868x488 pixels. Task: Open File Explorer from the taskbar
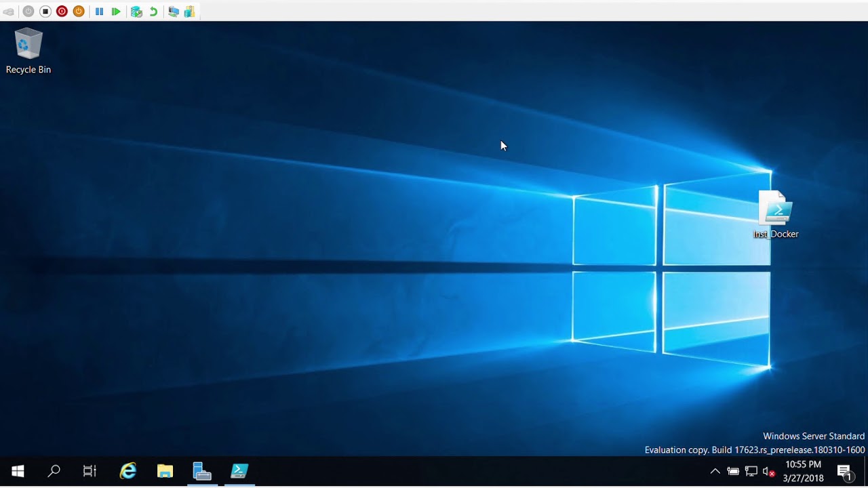(165, 471)
